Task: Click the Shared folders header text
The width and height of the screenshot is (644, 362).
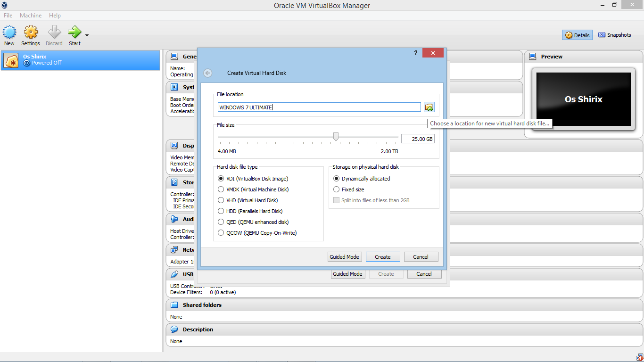Action: pos(202,305)
